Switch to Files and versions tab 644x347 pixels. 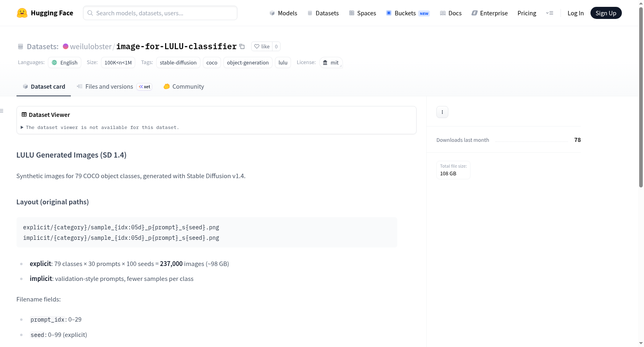(x=114, y=87)
